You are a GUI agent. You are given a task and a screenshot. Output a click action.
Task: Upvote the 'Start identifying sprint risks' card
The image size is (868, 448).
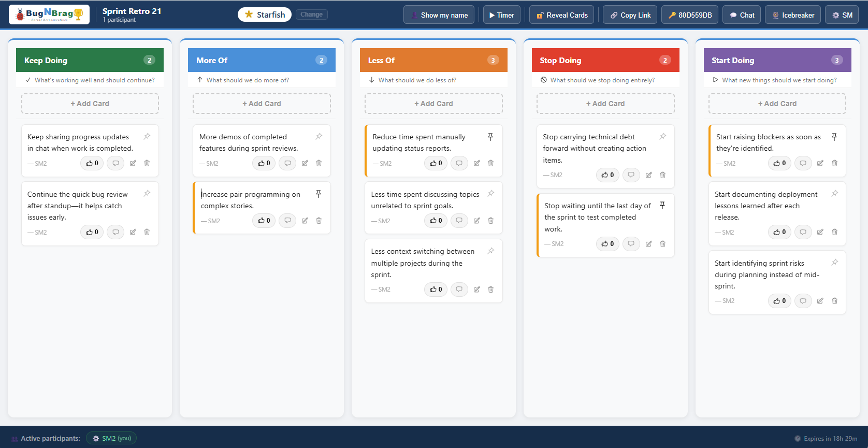pos(779,301)
